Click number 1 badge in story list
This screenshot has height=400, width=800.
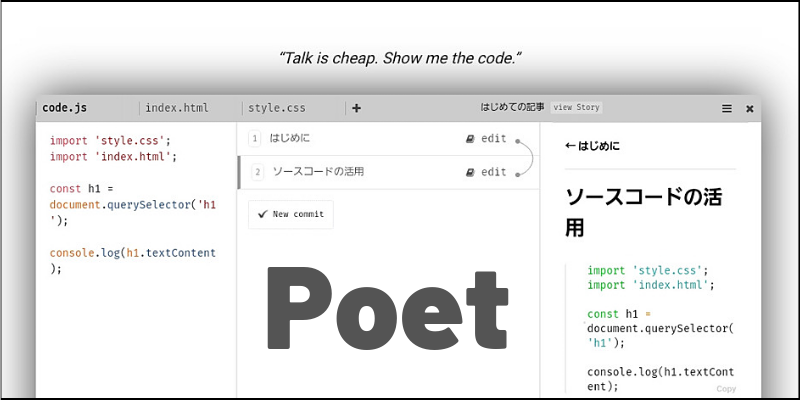[x=255, y=139]
